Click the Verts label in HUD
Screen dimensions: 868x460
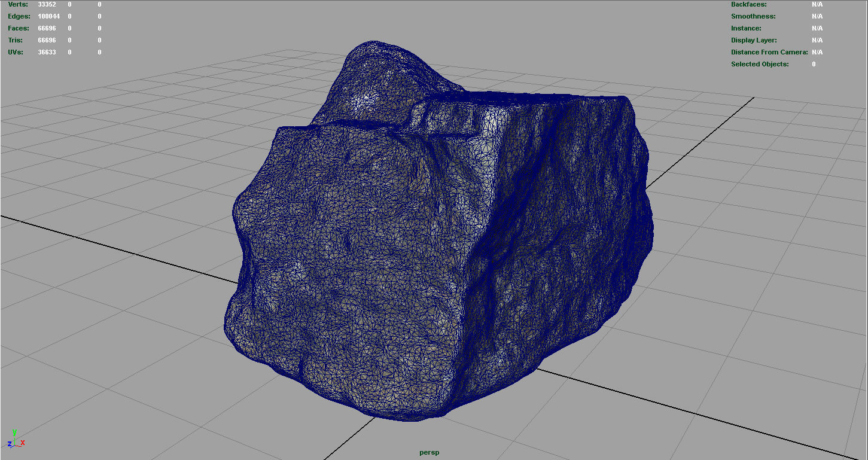[18, 4]
